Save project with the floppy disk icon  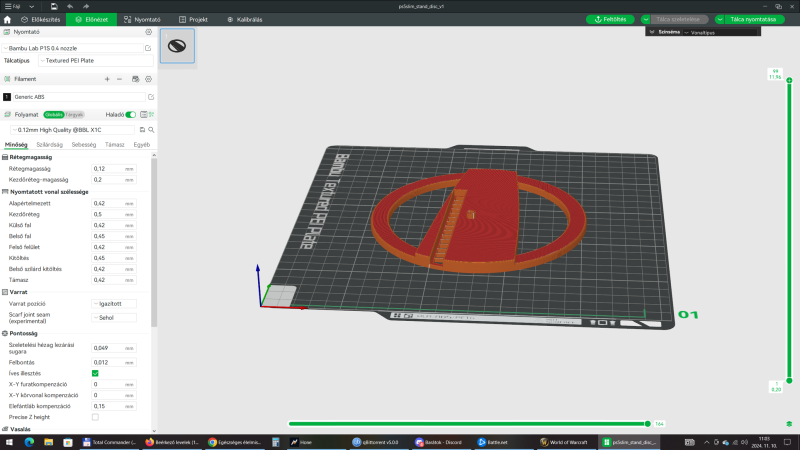pos(54,6)
